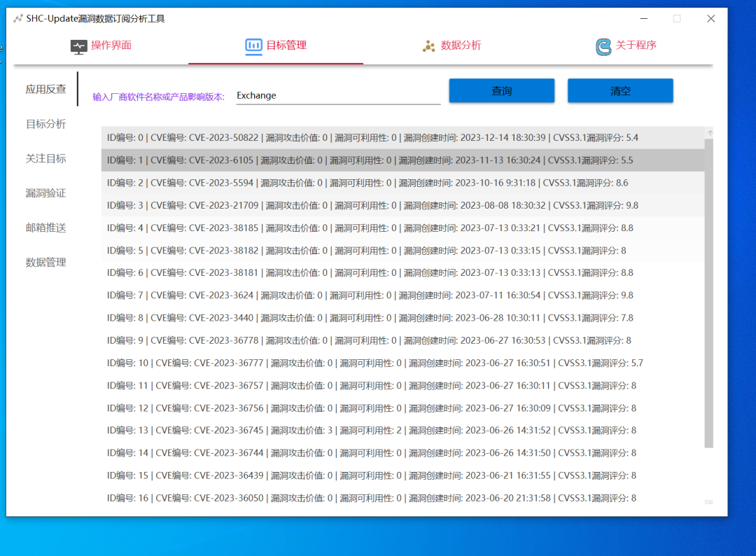Click the monitor icon beside 操作界面
The height and width of the screenshot is (556, 756).
78,46
